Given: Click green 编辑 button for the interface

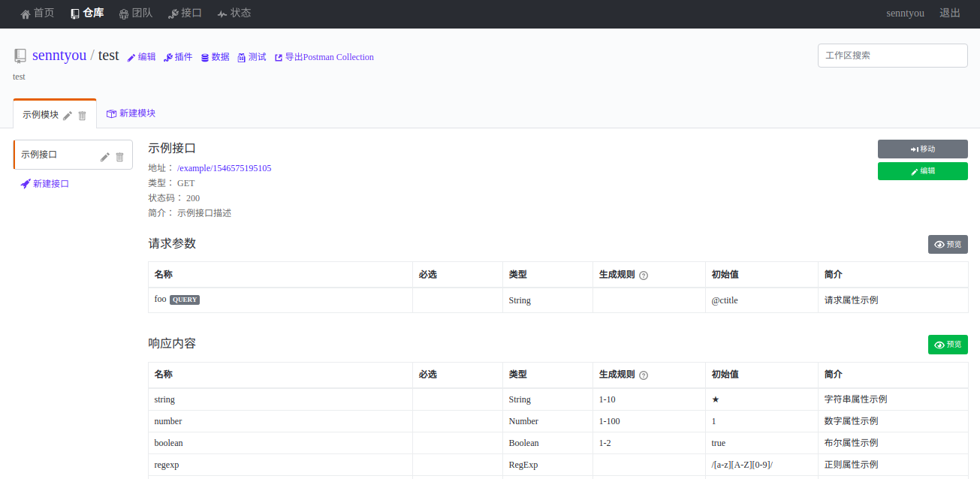Looking at the screenshot, I should point(922,171).
